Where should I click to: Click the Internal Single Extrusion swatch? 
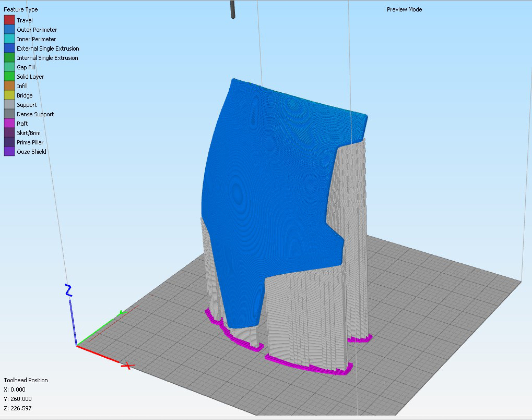point(9,58)
